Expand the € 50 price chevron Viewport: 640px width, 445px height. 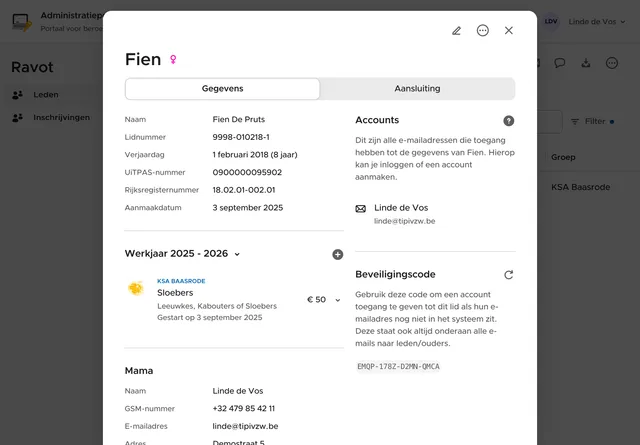pyautogui.click(x=338, y=300)
